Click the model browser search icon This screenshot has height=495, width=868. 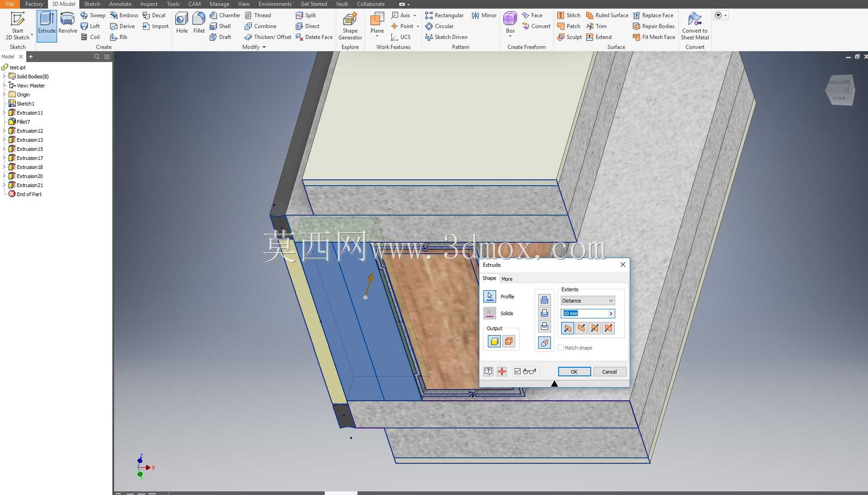coord(96,57)
